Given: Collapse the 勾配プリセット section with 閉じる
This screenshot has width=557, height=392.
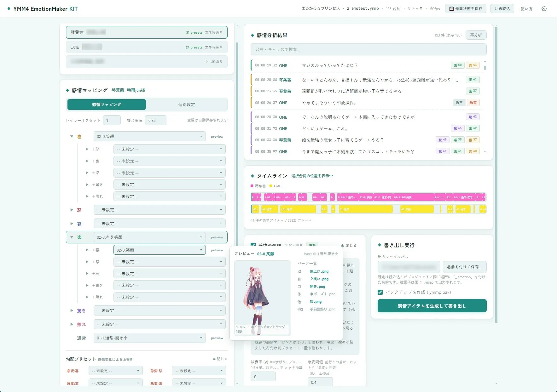Looking at the screenshot, I should point(220,359).
